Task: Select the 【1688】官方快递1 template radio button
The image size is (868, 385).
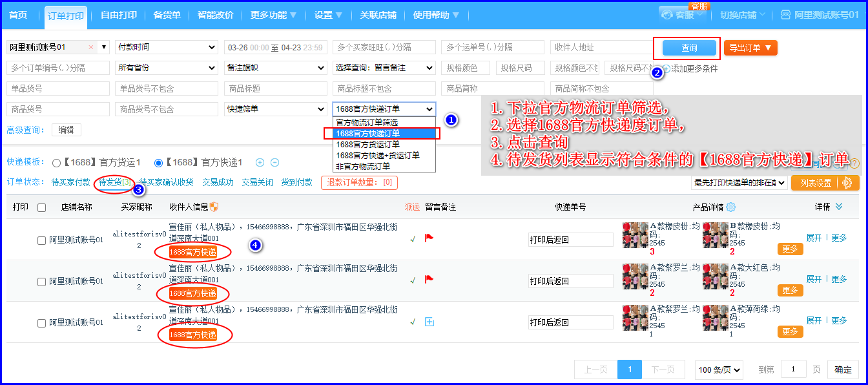Action: 158,163
